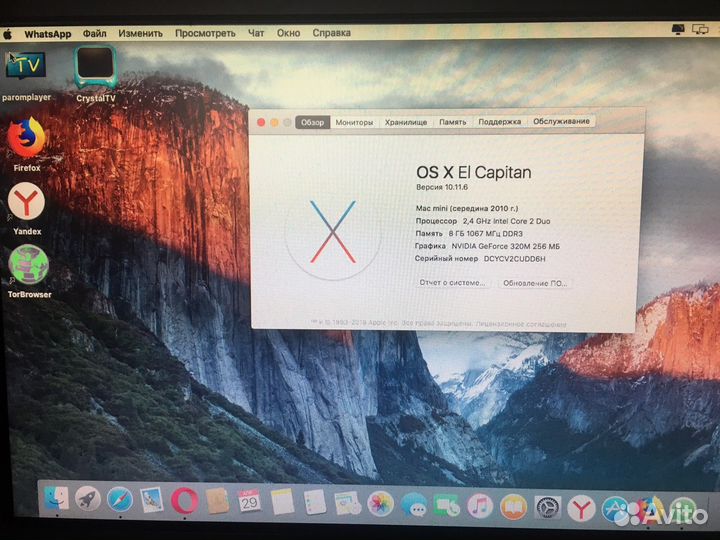This screenshot has height=540, width=720.
Task: Open Contacts in the dock
Action: 217,501
